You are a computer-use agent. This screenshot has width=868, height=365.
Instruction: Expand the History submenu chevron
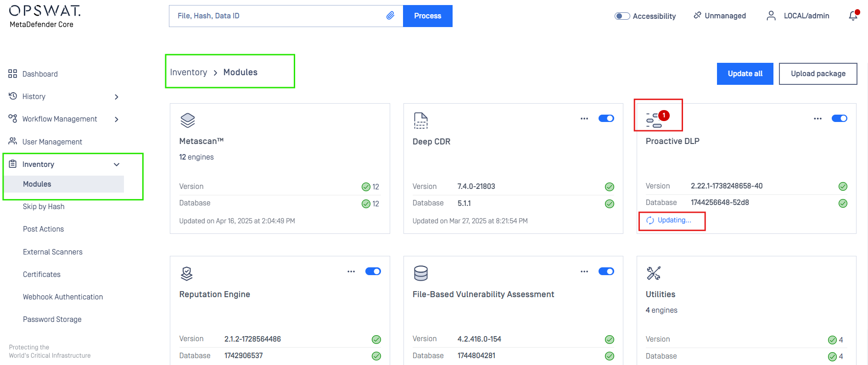117,97
